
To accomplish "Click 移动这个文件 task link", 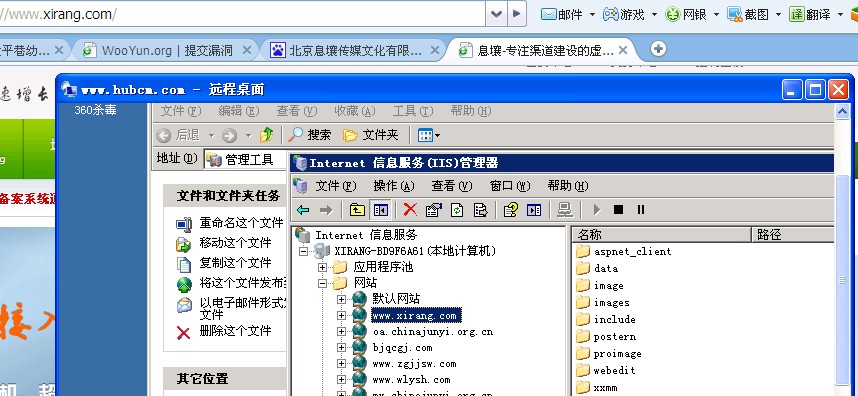I will (235, 243).
